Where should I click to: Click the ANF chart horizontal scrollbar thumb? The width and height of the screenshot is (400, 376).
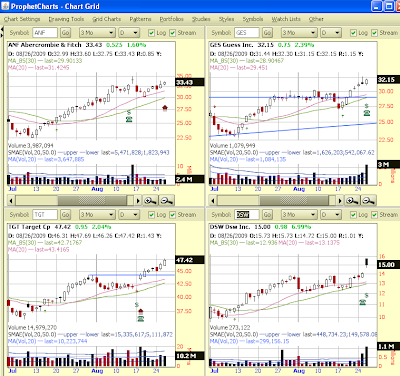92,201
